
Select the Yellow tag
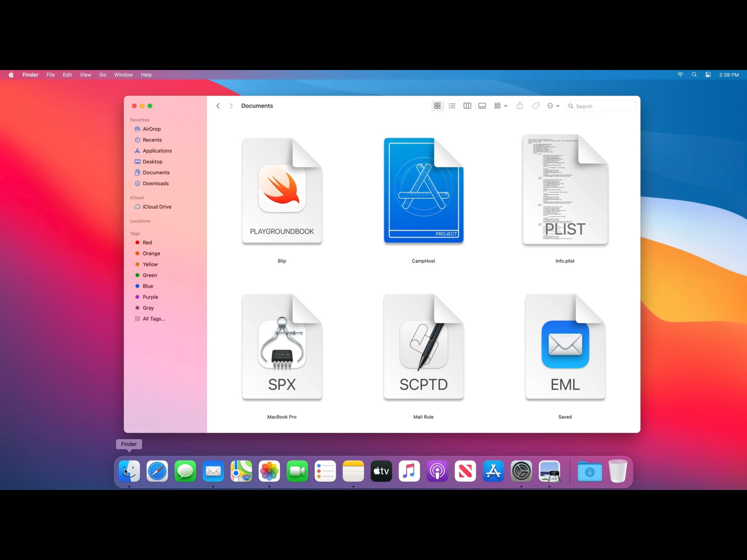[146, 264]
